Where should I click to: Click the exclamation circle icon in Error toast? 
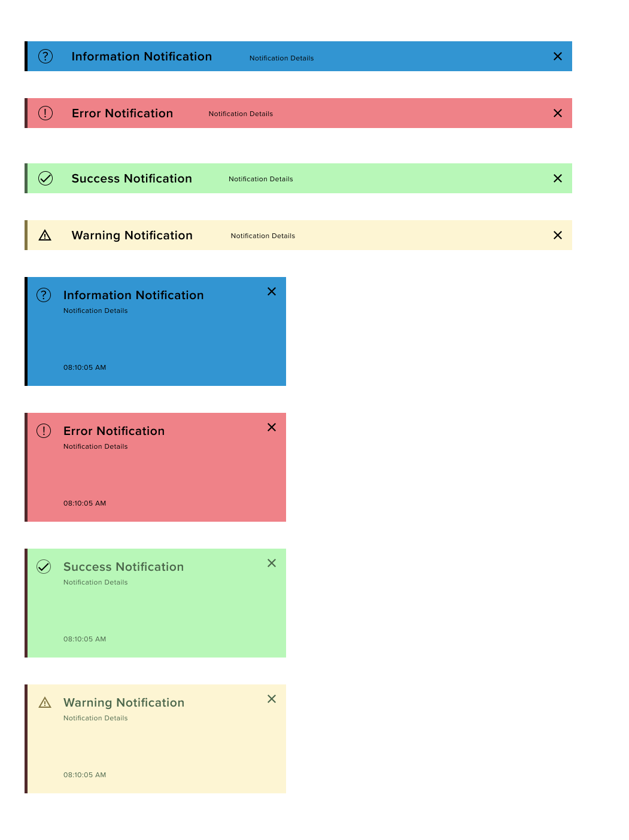pyautogui.click(x=44, y=431)
